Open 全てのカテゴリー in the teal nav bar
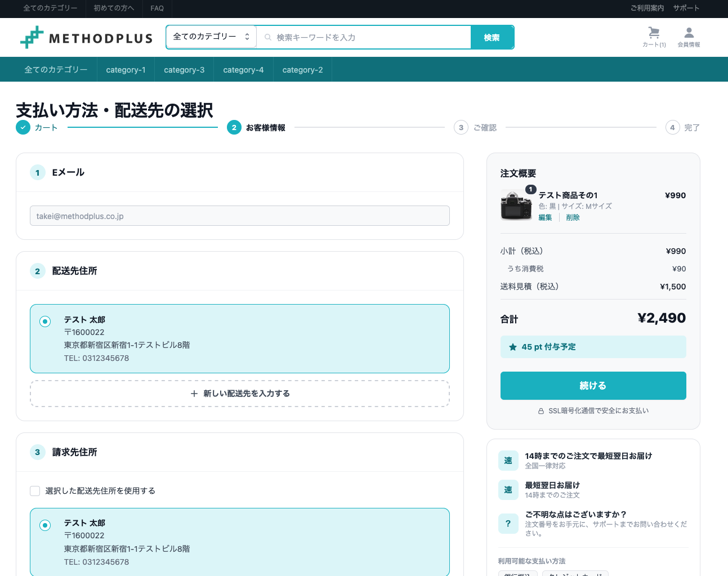The image size is (728, 576). click(56, 70)
